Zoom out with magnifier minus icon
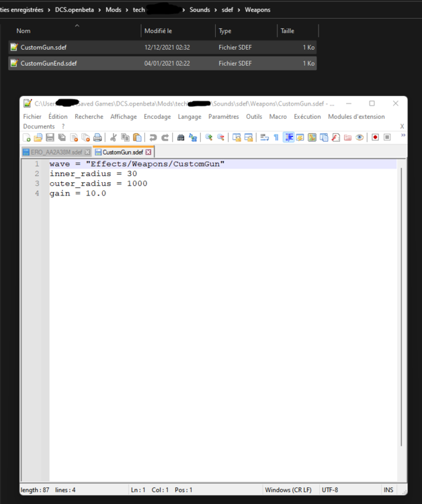422x504 pixels. pyautogui.click(x=220, y=138)
